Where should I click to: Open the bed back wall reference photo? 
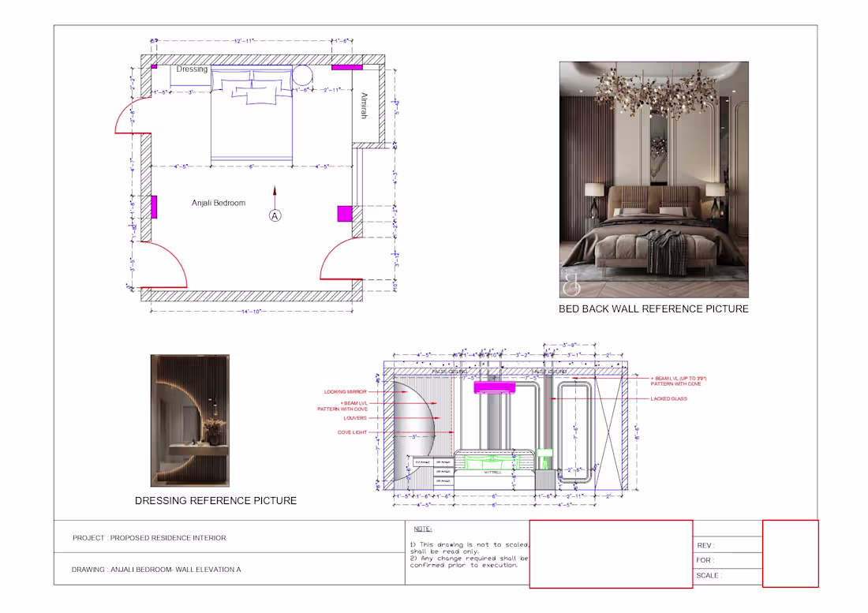(654, 180)
